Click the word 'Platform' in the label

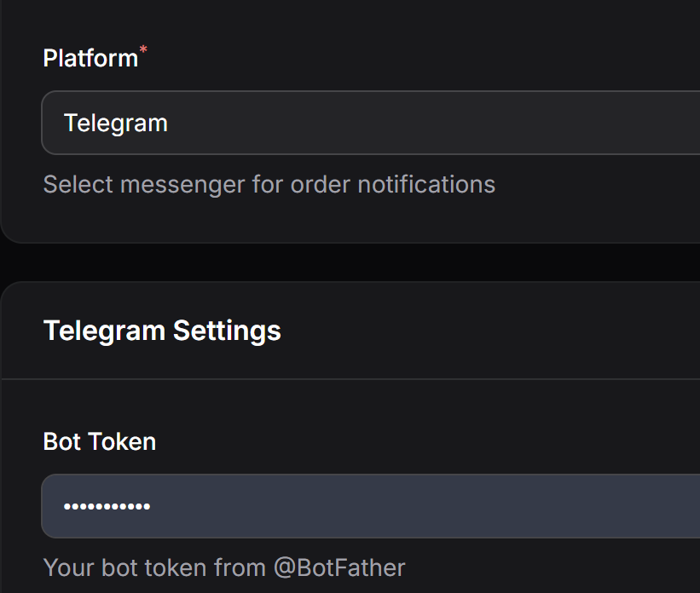click(x=90, y=58)
